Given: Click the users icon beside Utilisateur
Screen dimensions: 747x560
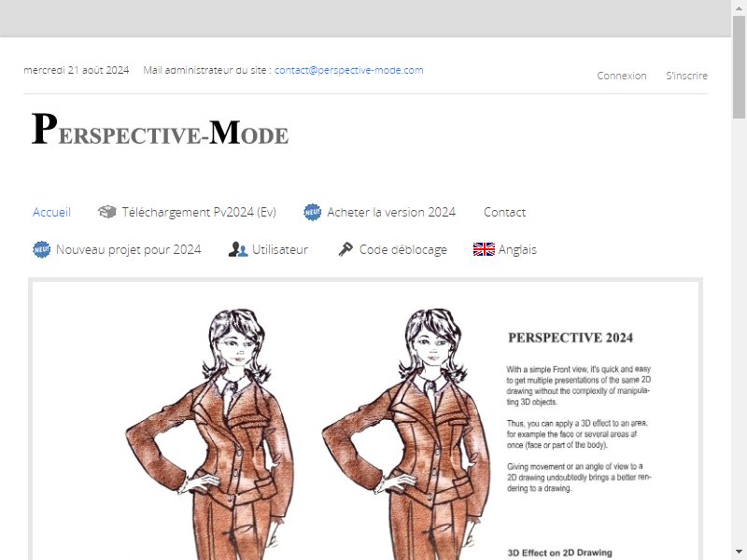Looking at the screenshot, I should (x=238, y=249).
